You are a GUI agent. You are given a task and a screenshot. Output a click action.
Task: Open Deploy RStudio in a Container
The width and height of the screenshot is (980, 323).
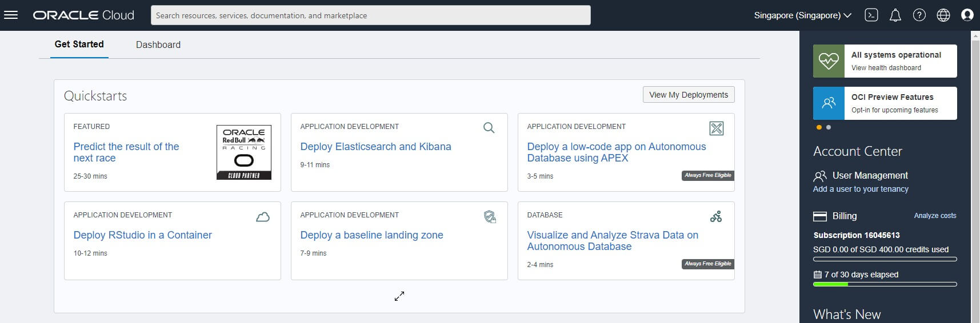[143, 235]
